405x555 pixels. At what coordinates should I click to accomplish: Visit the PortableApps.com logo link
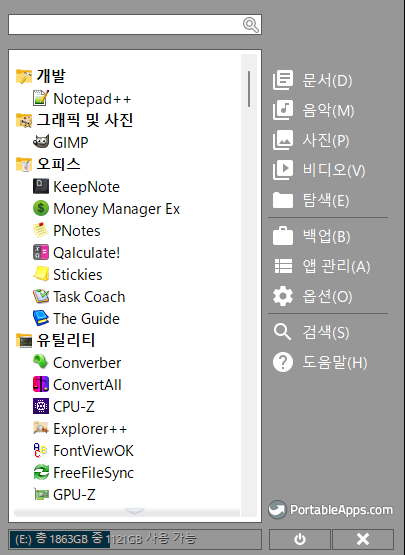click(331, 510)
